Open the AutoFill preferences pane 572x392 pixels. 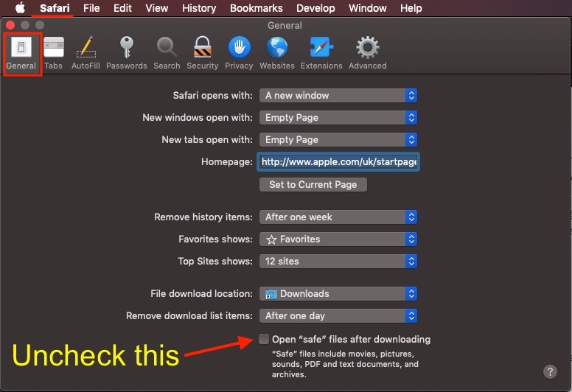point(86,53)
